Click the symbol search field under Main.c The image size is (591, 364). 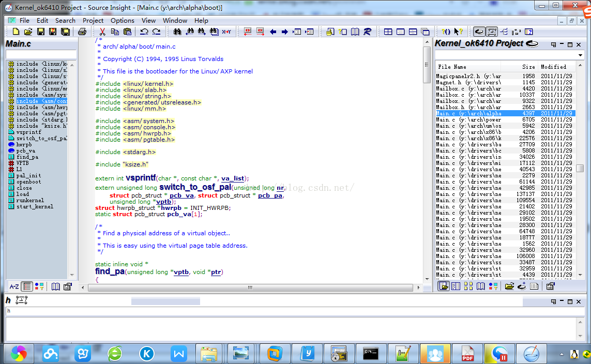pos(41,54)
